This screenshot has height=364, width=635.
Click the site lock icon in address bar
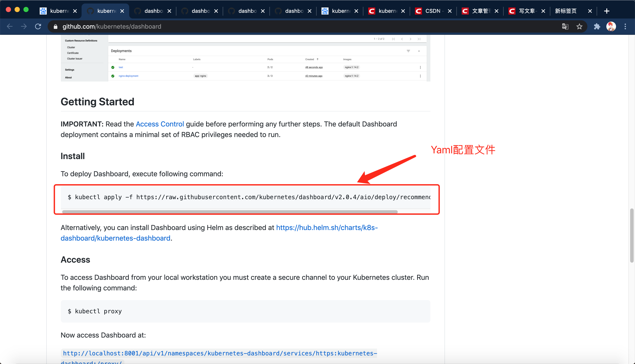pyautogui.click(x=56, y=26)
